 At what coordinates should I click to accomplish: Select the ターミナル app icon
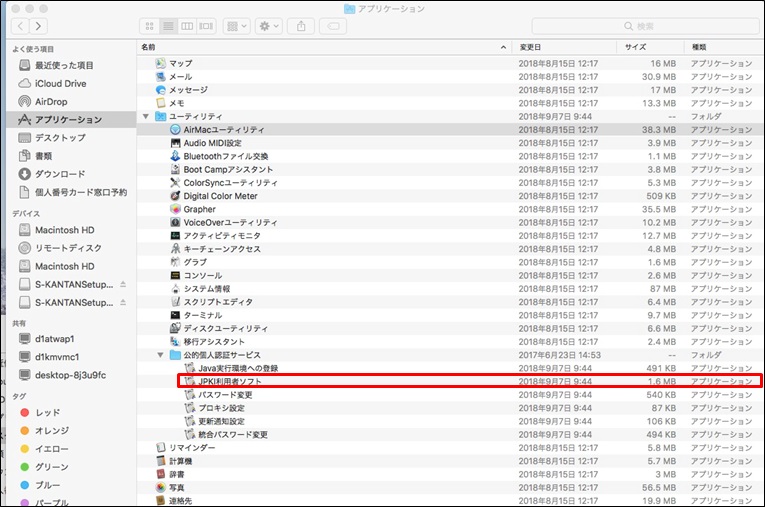175,315
